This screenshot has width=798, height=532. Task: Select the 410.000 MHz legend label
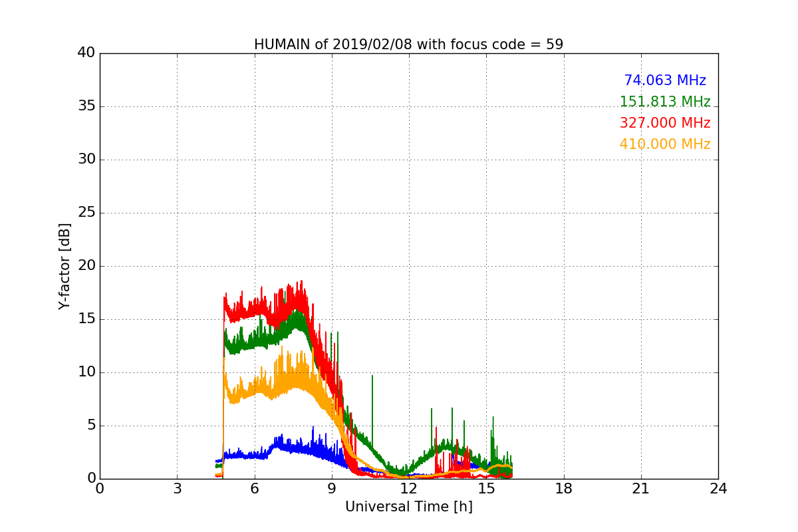click(665, 144)
